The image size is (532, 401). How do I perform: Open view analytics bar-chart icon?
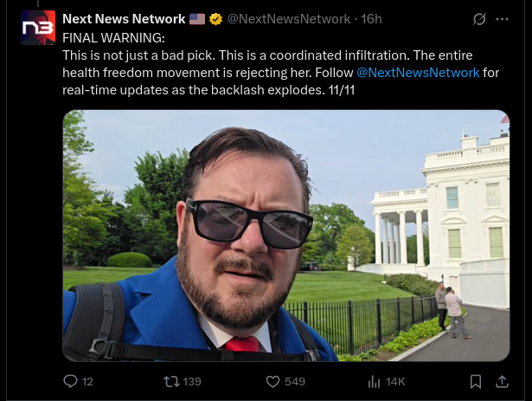(x=375, y=381)
